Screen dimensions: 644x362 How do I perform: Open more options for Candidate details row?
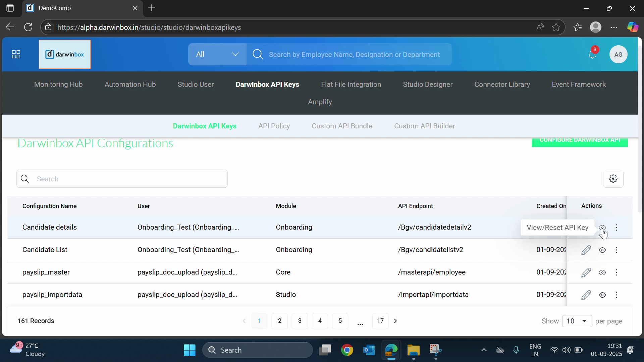click(616, 228)
